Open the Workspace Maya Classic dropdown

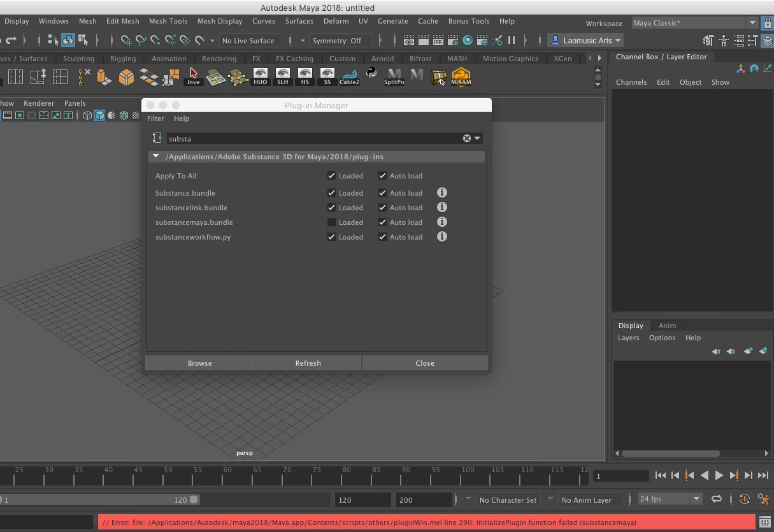coord(694,23)
